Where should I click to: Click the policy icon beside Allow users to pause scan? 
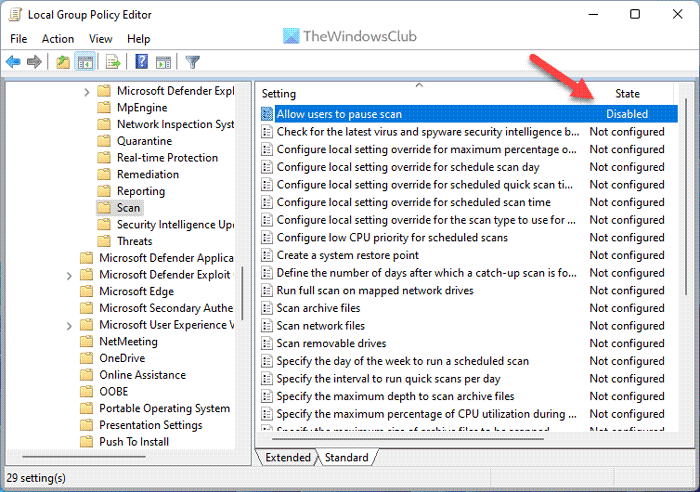pos(267,114)
